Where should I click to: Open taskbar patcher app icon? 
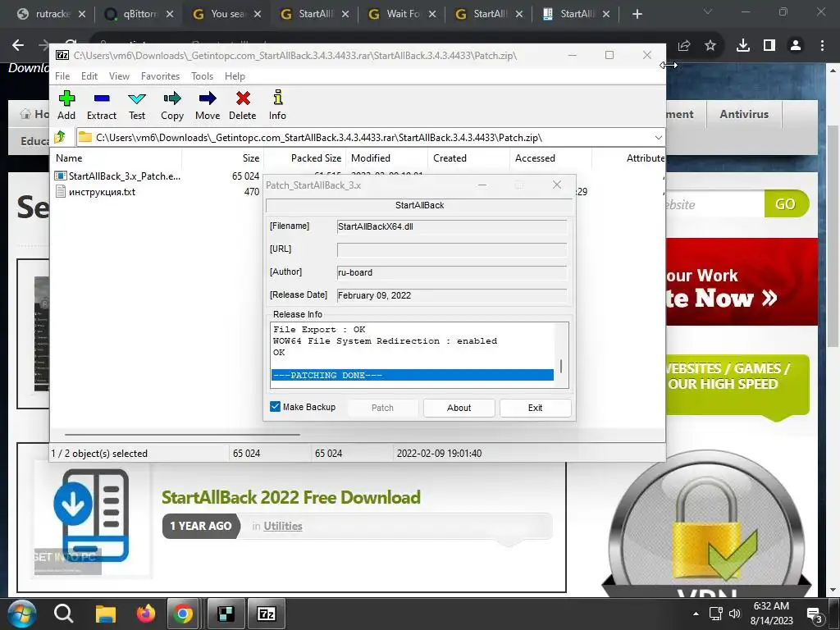[x=226, y=614]
